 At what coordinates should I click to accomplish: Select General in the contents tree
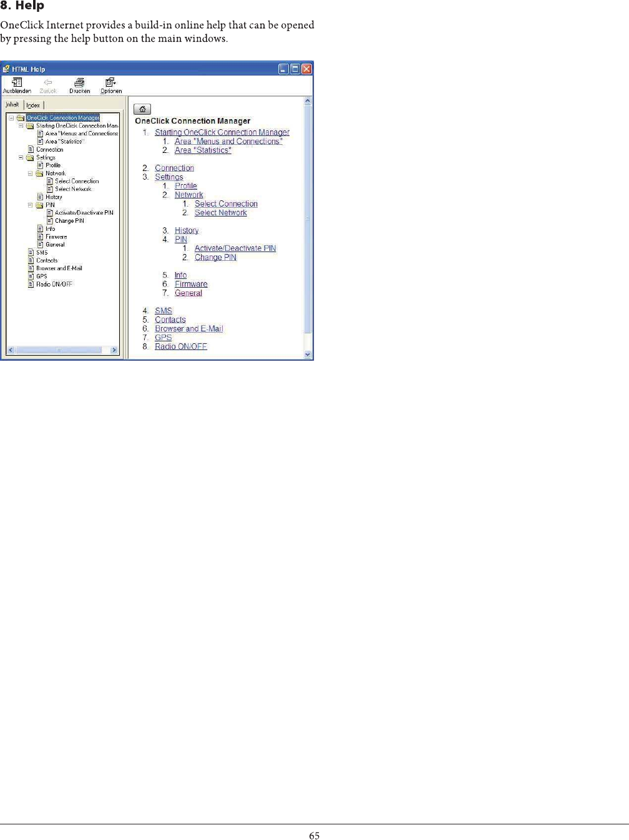[55, 245]
